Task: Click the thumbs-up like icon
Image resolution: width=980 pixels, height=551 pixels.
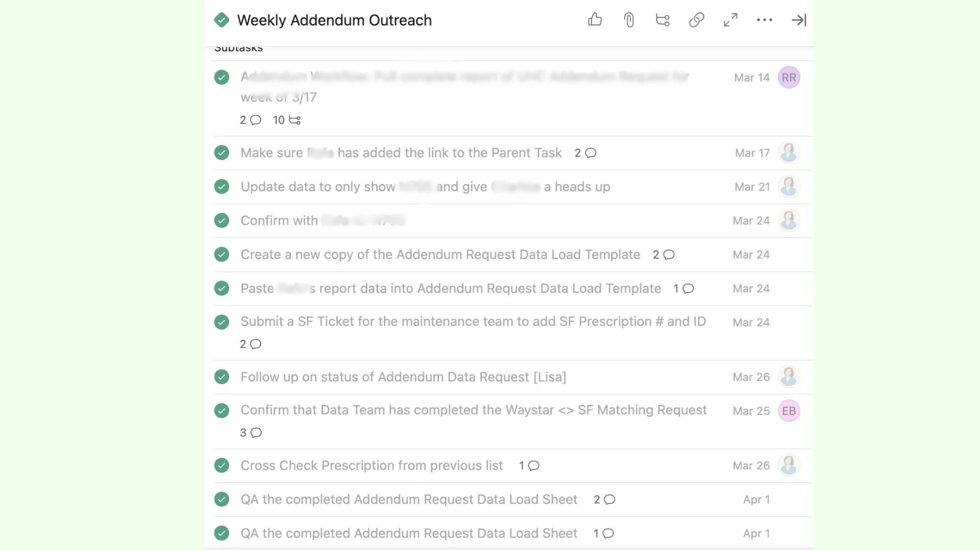Action: [x=595, y=20]
